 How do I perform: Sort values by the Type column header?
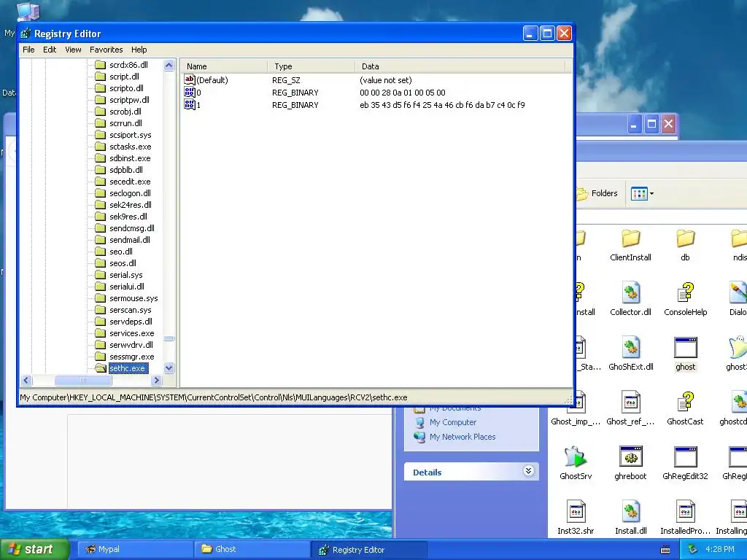(311, 66)
